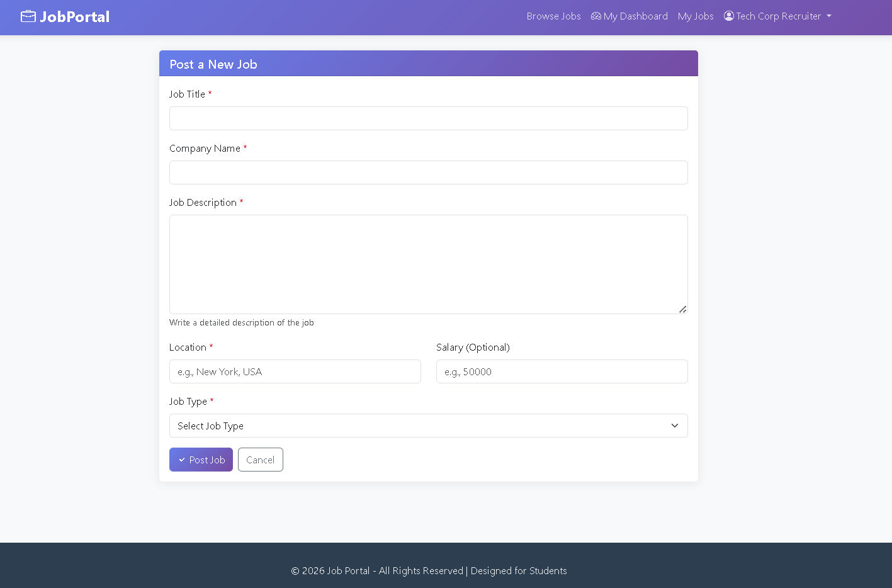Go to Browse Jobs in the navbar
The height and width of the screenshot is (588, 892).
pos(554,16)
